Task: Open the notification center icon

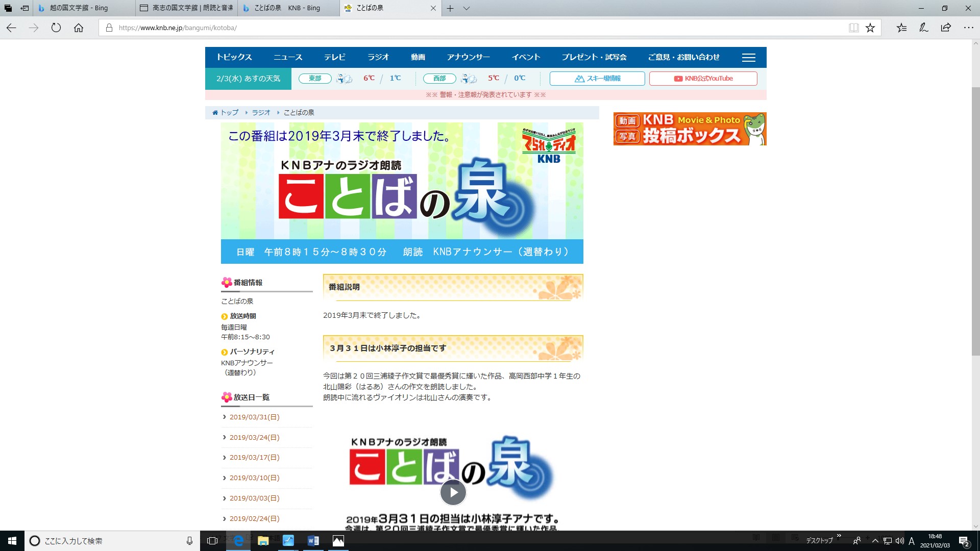Action: click(964, 541)
